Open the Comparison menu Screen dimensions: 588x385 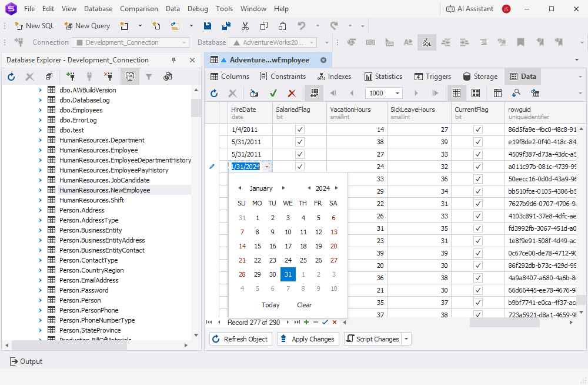(x=139, y=9)
